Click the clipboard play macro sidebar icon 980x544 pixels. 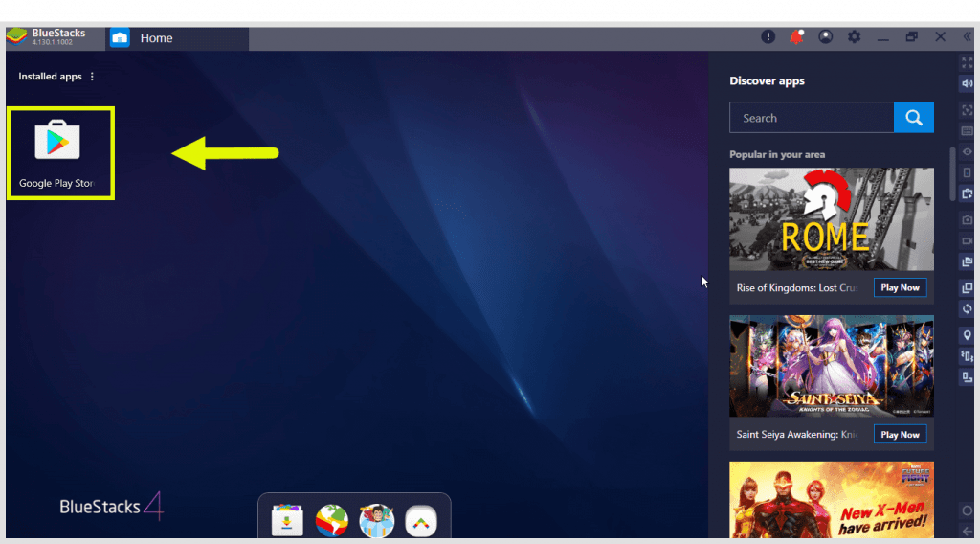[967, 193]
